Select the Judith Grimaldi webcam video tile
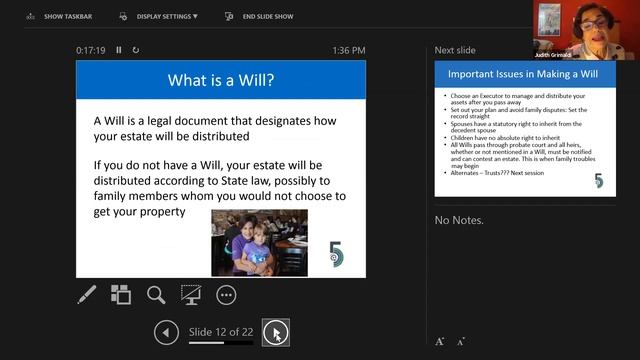640x360 pixels. click(x=587, y=30)
